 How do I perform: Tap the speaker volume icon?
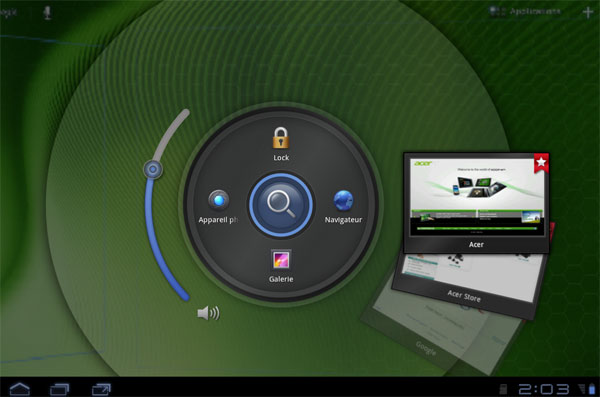coord(209,313)
